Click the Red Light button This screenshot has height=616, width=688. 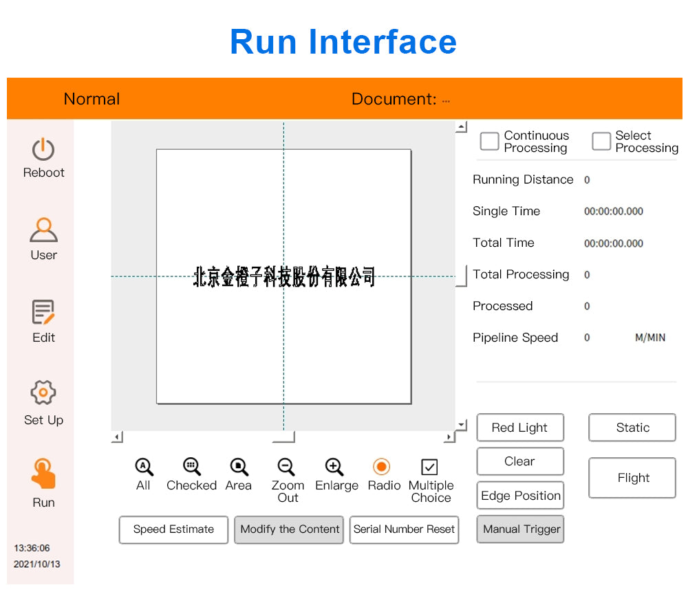point(520,428)
